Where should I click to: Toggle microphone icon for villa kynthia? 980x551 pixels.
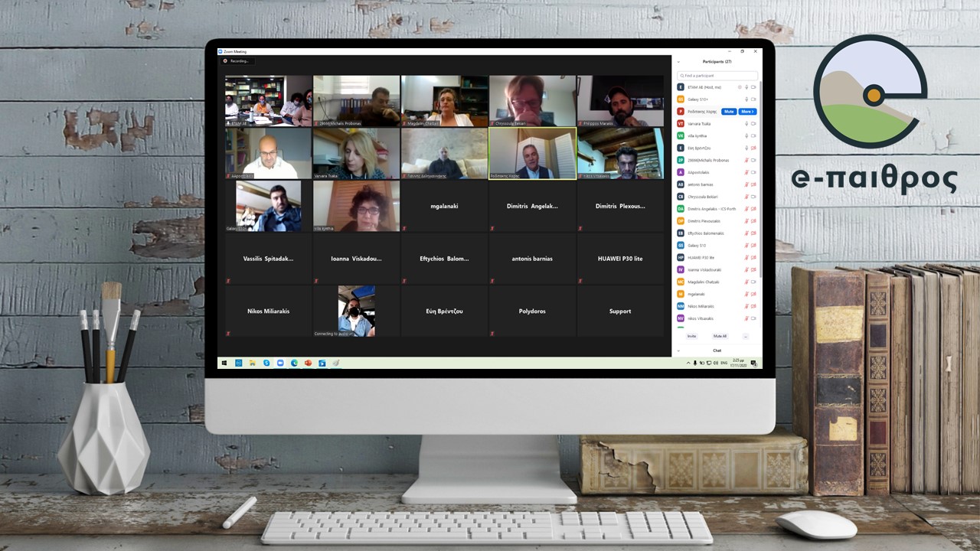pyautogui.click(x=746, y=135)
